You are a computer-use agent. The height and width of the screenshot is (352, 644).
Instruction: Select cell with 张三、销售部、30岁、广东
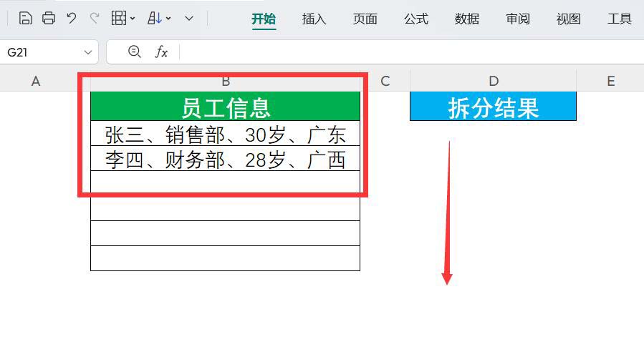[x=225, y=134]
